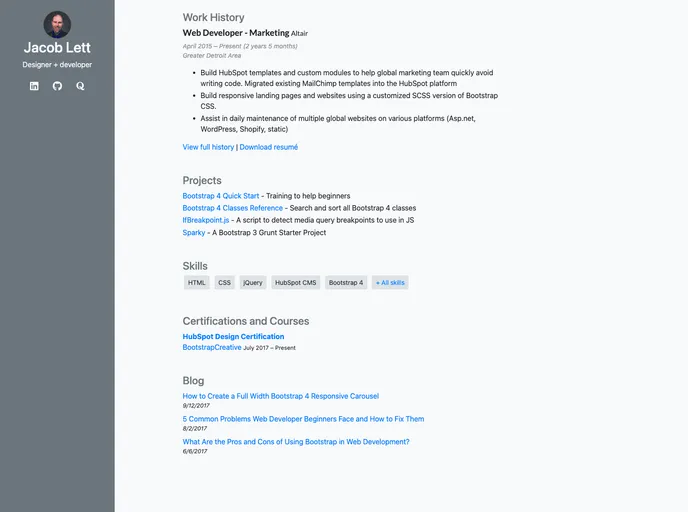Open the IfBreakpoint.js project link
Screen dimensions: 688x512
[206, 220]
